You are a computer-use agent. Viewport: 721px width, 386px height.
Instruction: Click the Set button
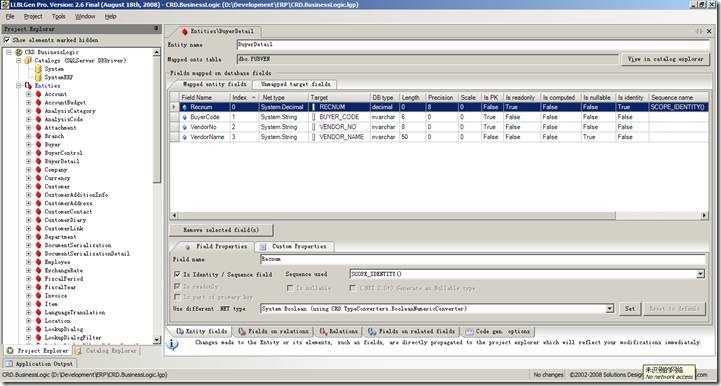(x=630, y=309)
